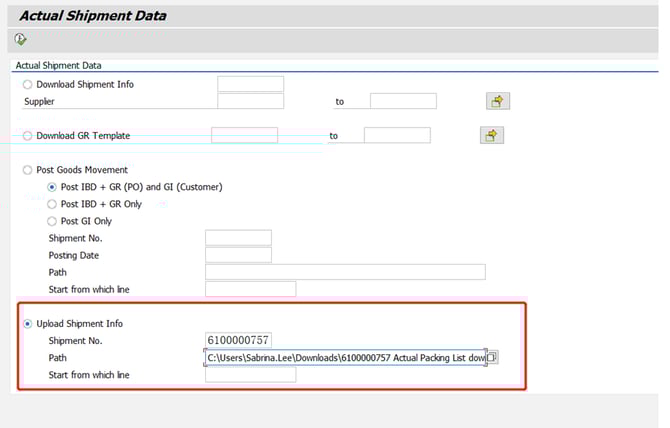Open file browse help on upload Path field
Viewport: 670px width, 428px height.
491,358
